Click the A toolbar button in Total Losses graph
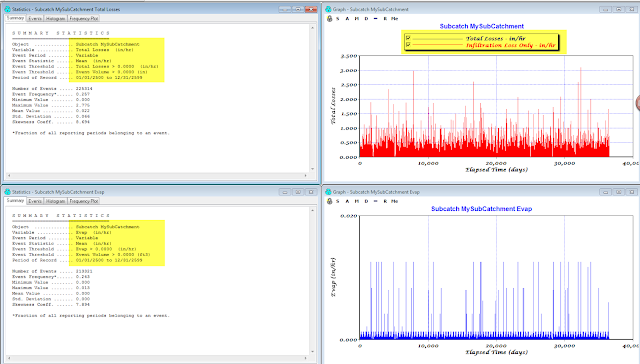This screenshot has width=640, height=364. (x=347, y=19)
